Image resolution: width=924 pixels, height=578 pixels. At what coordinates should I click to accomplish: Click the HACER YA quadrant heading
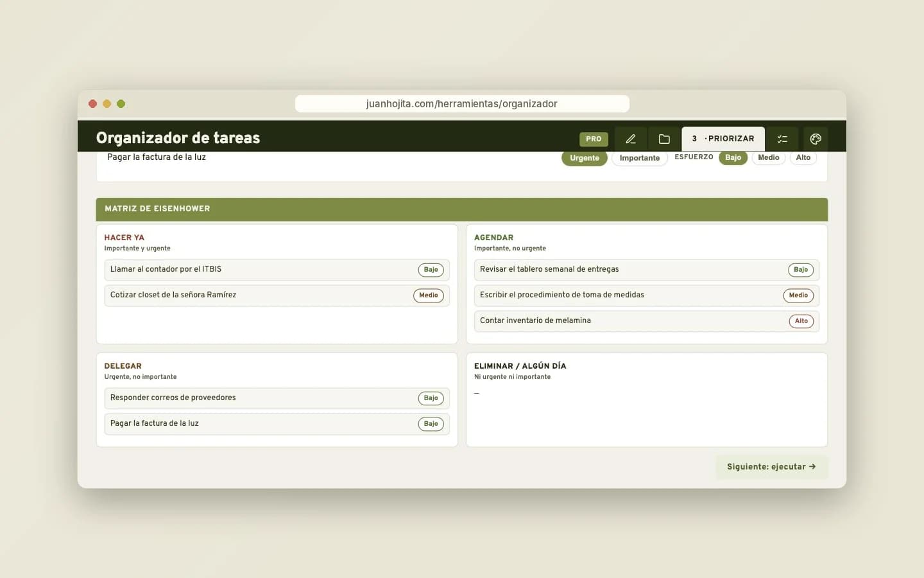coord(124,238)
